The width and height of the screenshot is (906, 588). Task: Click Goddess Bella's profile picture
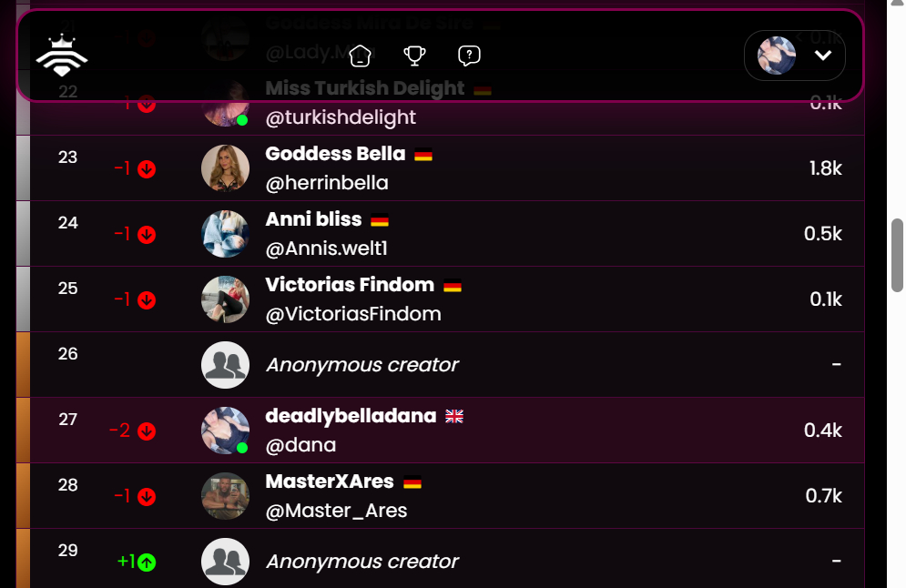click(x=225, y=168)
